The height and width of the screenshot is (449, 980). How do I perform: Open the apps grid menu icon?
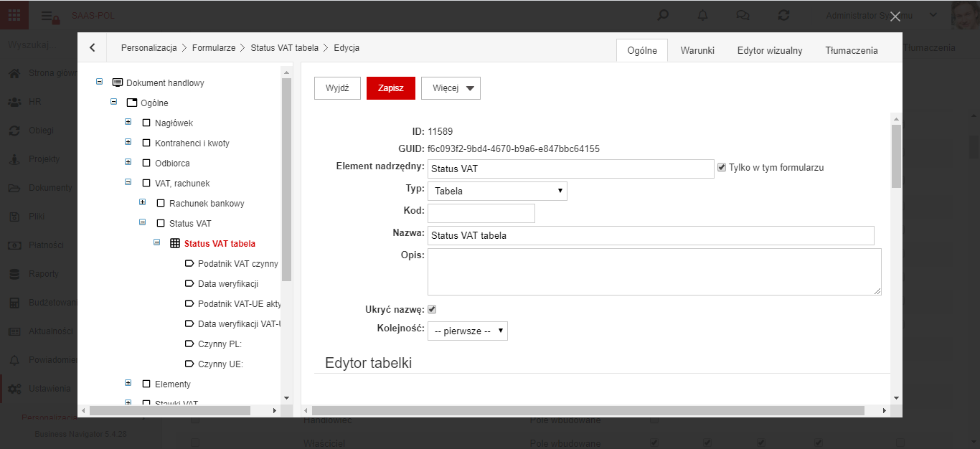(14, 15)
